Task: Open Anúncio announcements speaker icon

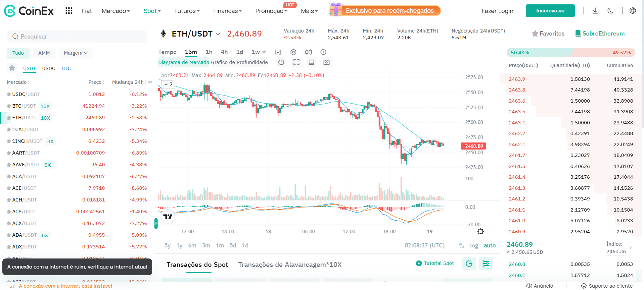Action: tap(529, 286)
